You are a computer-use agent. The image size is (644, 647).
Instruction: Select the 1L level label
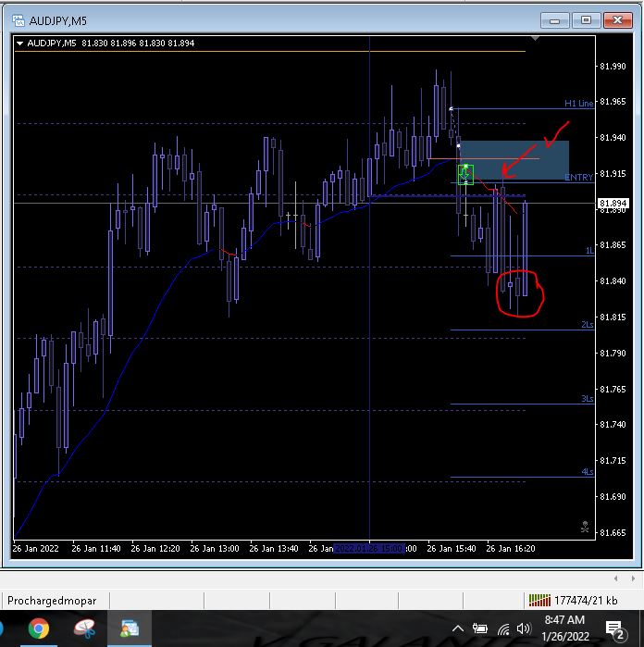click(589, 251)
